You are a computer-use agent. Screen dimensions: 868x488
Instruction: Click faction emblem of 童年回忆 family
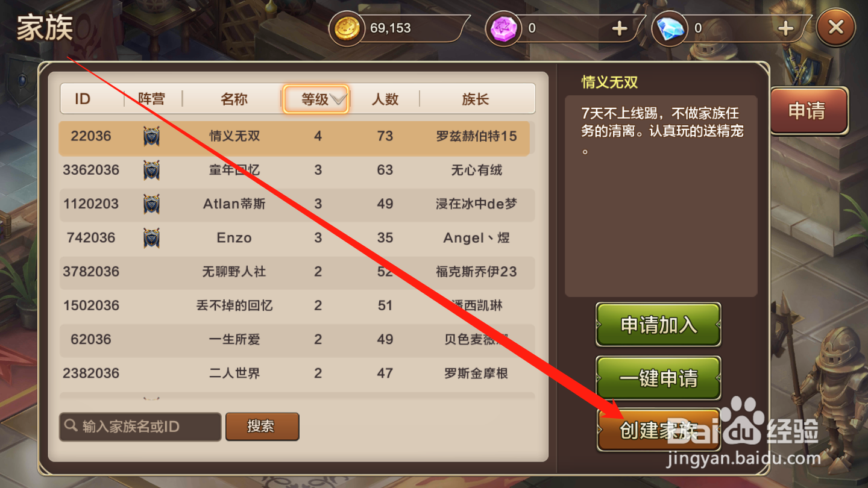151,170
